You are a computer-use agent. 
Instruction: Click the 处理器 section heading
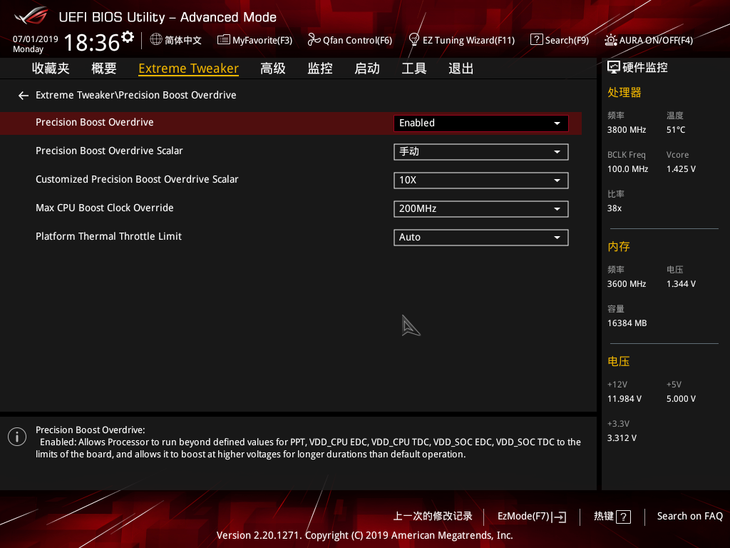(x=624, y=93)
